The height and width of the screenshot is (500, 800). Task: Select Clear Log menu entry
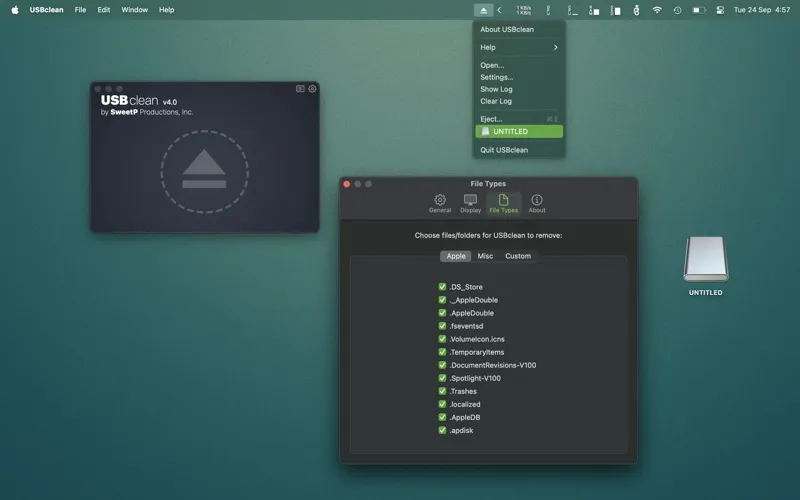click(519, 101)
